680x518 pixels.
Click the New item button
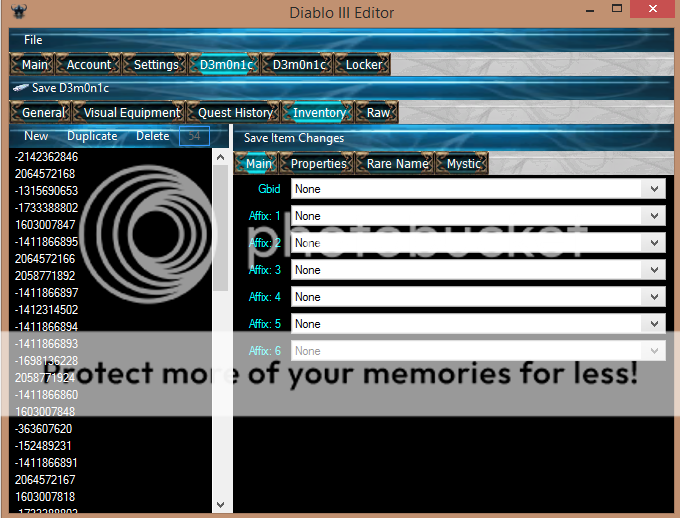tap(36, 136)
